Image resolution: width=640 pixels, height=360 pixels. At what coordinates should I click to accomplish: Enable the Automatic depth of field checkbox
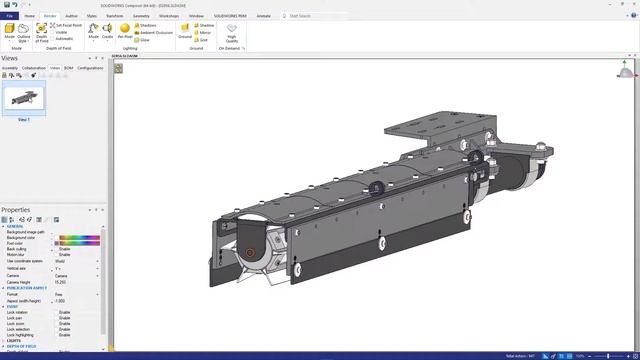pyautogui.click(x=53, y=39)
